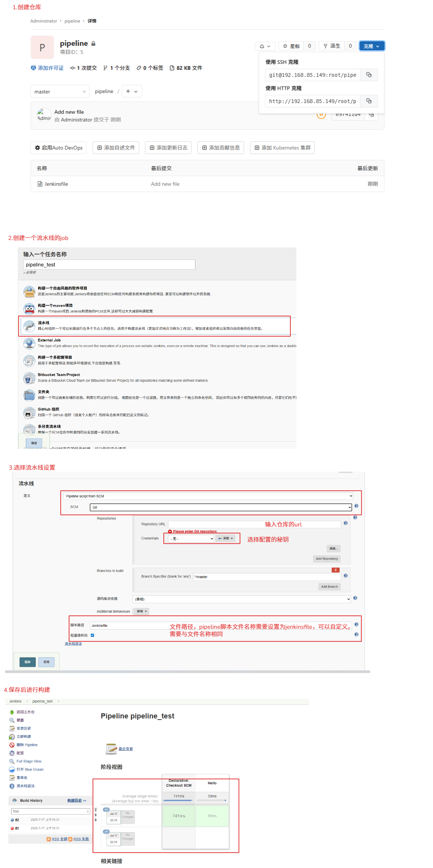Click the task name field pipeline_test
433x868 pixels.
coord(109,265)
